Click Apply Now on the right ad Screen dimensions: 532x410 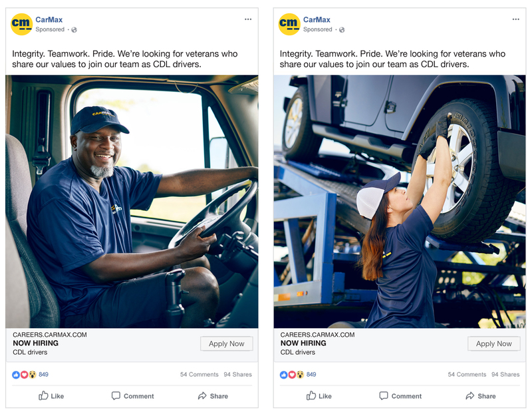coord(493,343)
